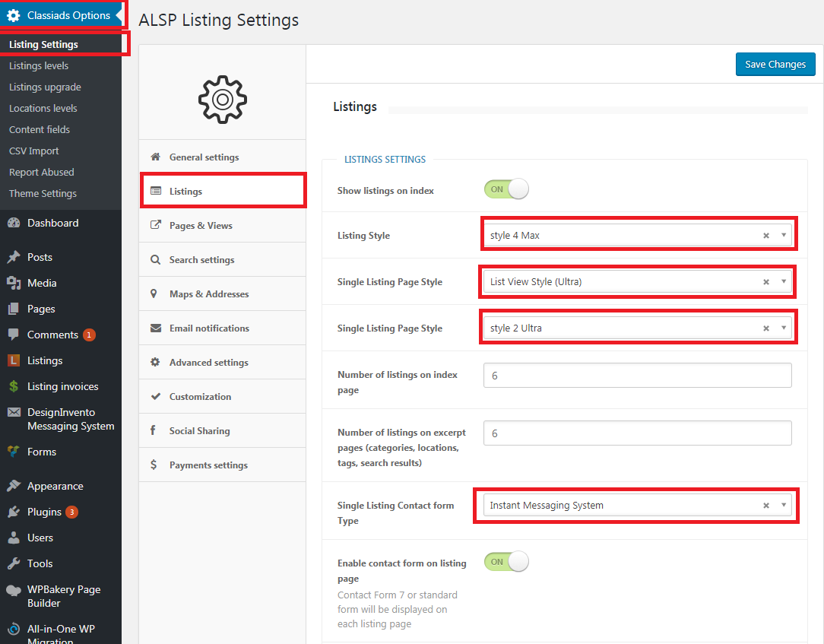Screen dimensions: 824x644
Task: Select the Maps & Addresses tab
Action: point(222,293)
